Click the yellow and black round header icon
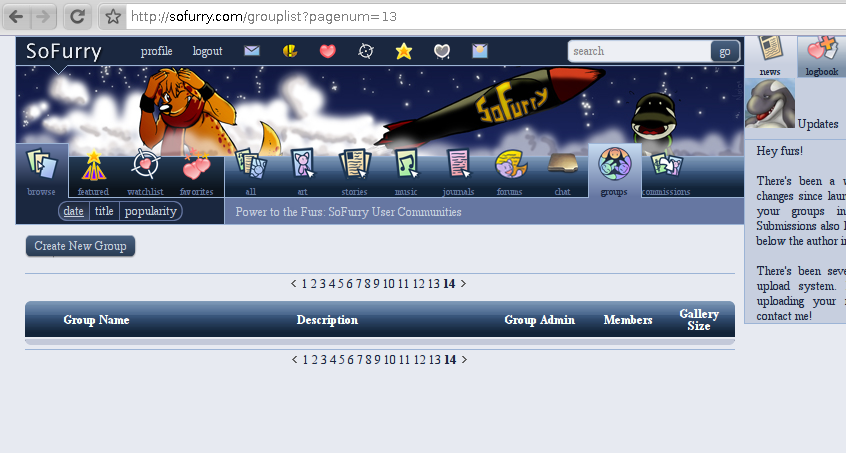846x453 pixels. 290,51
